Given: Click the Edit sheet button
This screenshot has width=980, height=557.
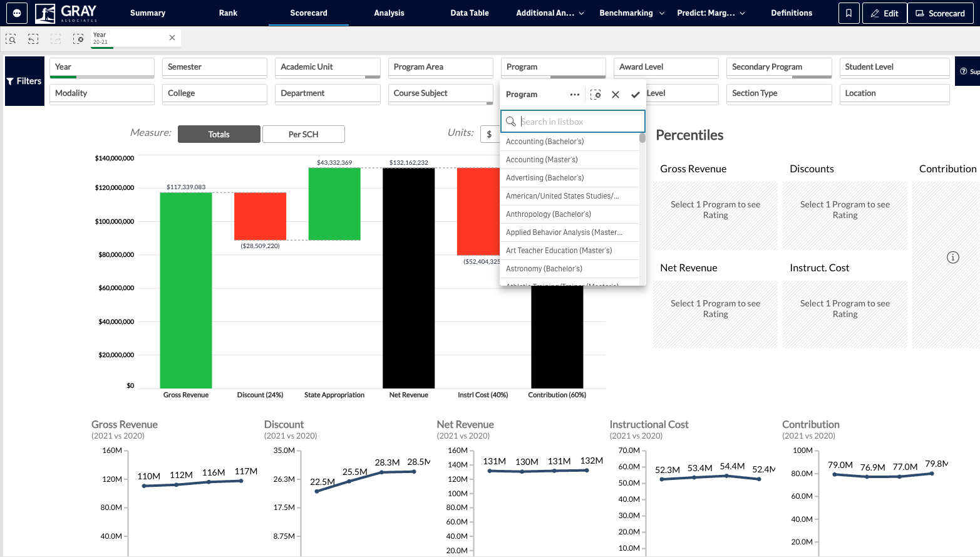Looking at the screenshot, I should tap(884, 13).
